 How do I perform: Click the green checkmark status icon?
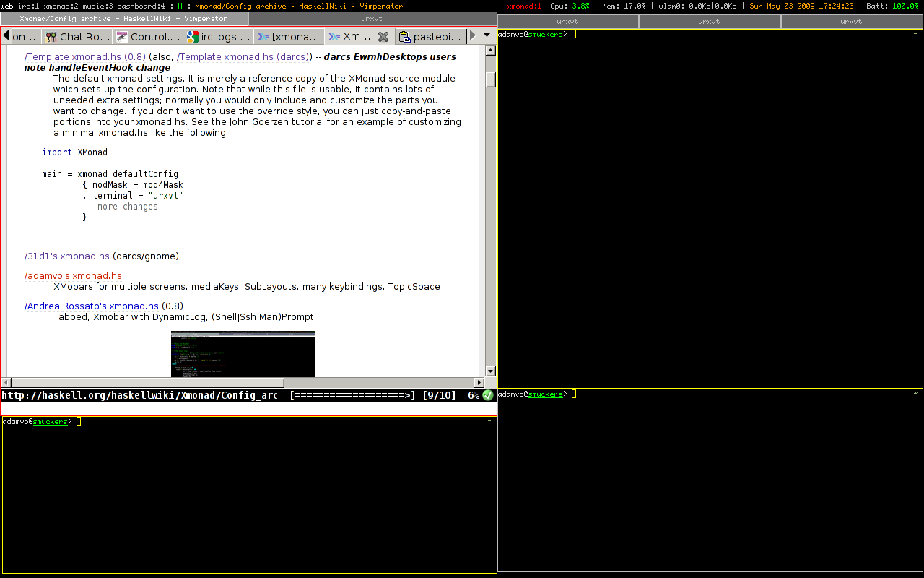488,395
